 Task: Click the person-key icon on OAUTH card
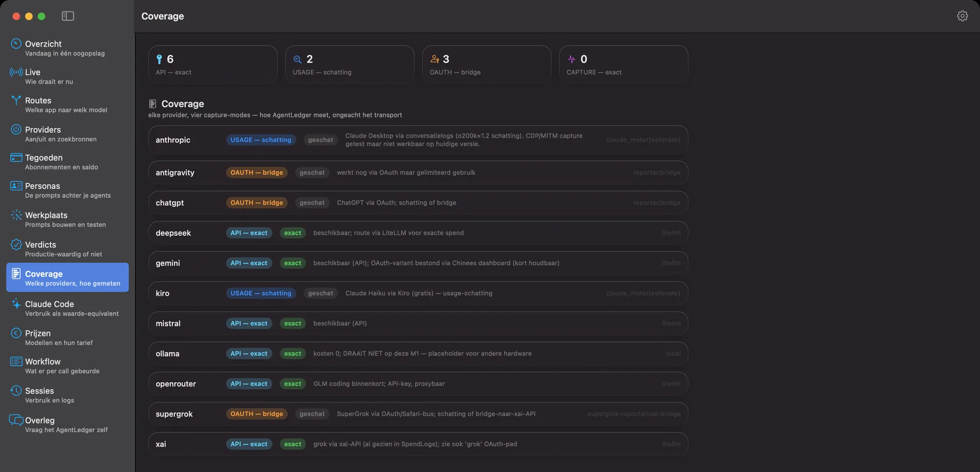[435, 59]
